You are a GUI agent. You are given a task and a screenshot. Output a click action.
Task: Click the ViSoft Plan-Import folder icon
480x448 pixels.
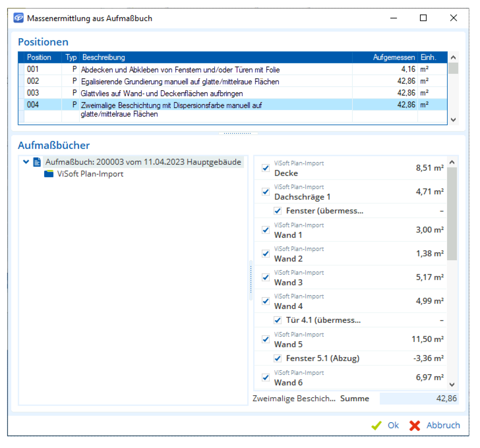click(49, 174)
